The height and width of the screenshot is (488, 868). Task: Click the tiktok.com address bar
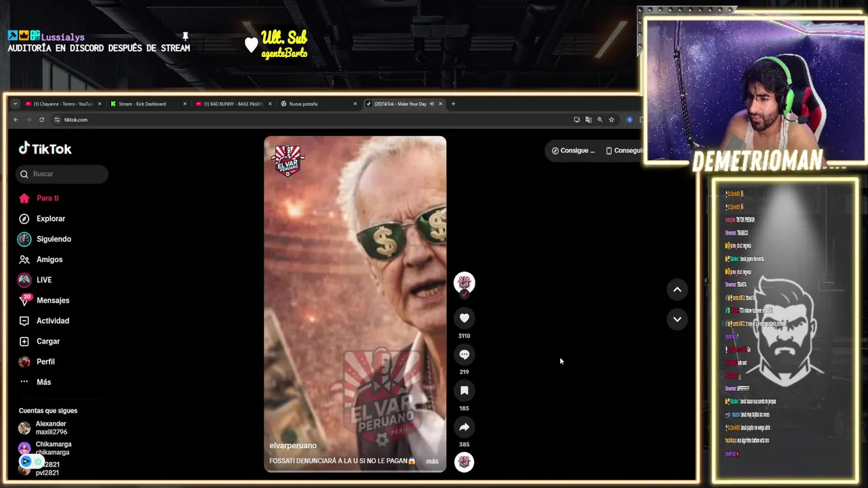click(x=312, y=119)
